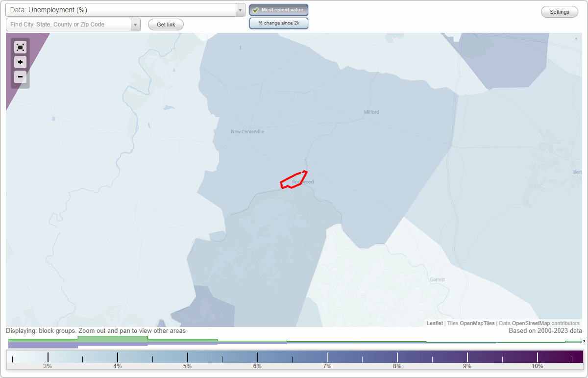Screen dimensions: 588x378
Task: Click inside the city search input field
Action: (69, 24)
